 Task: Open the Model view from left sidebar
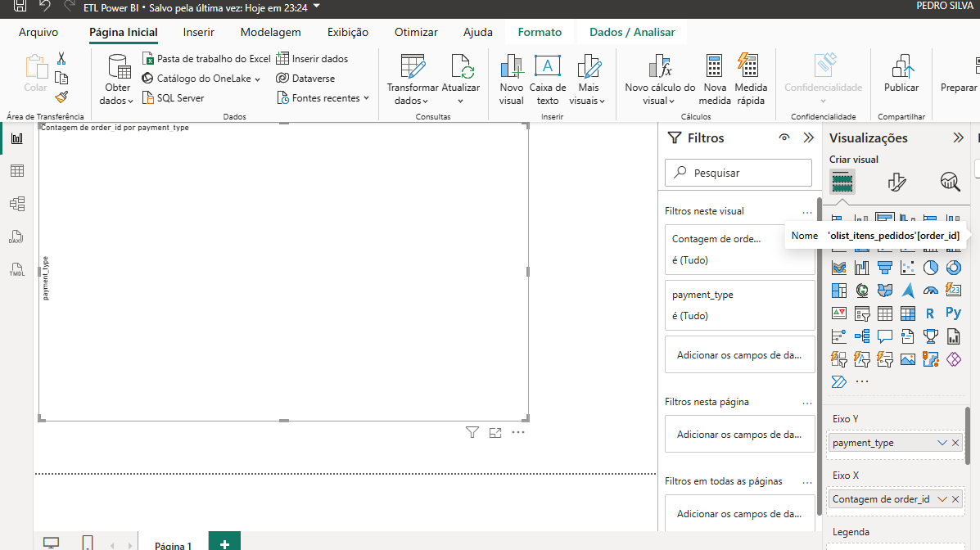point(16,204)
